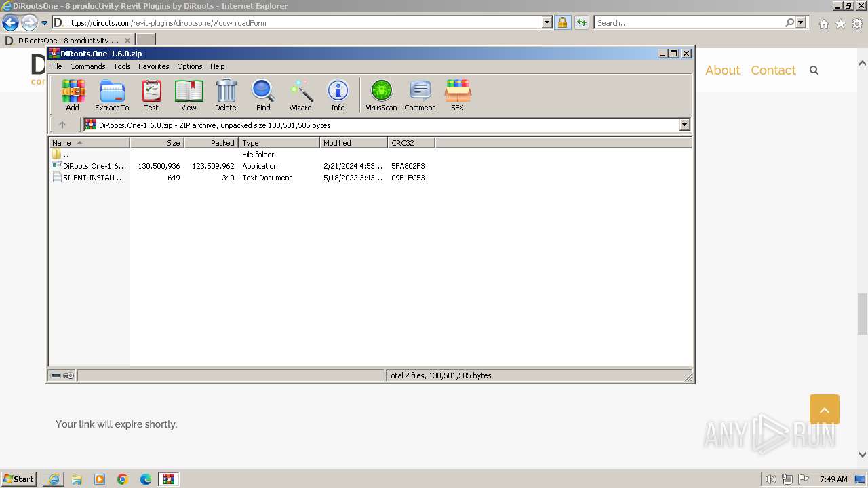Sort files by Packed column

211,143
